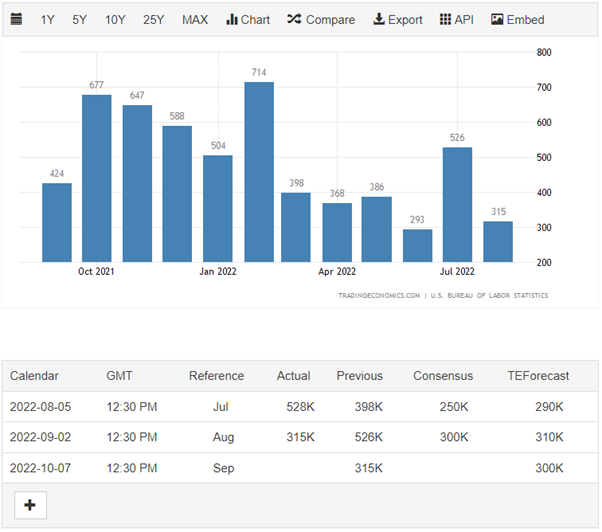This screenshot has width=602, height=532.
Task: Select the MAX time range
Action: [x=195, y=19]
